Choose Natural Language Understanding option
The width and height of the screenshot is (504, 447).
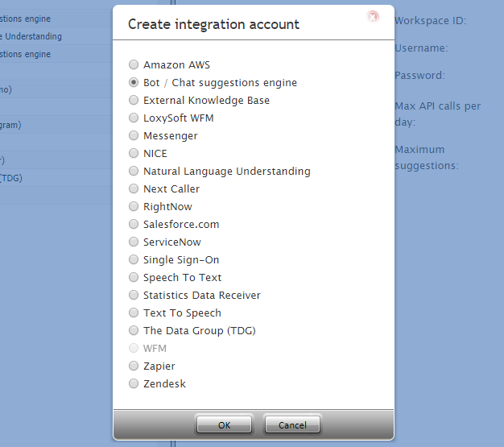coord(134,171)
